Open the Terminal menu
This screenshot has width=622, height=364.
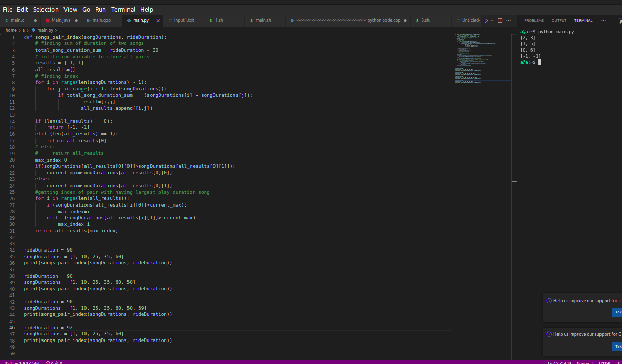point(123,9)
